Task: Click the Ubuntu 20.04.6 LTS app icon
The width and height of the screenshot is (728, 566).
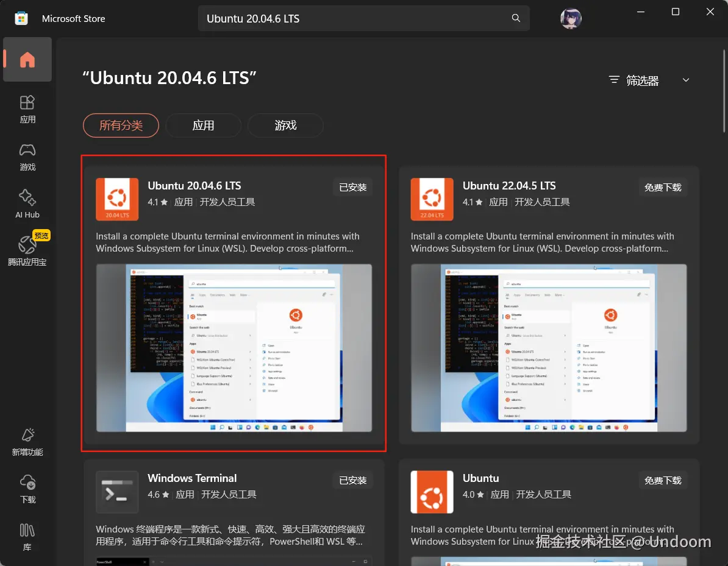Action: click(117, 199)
